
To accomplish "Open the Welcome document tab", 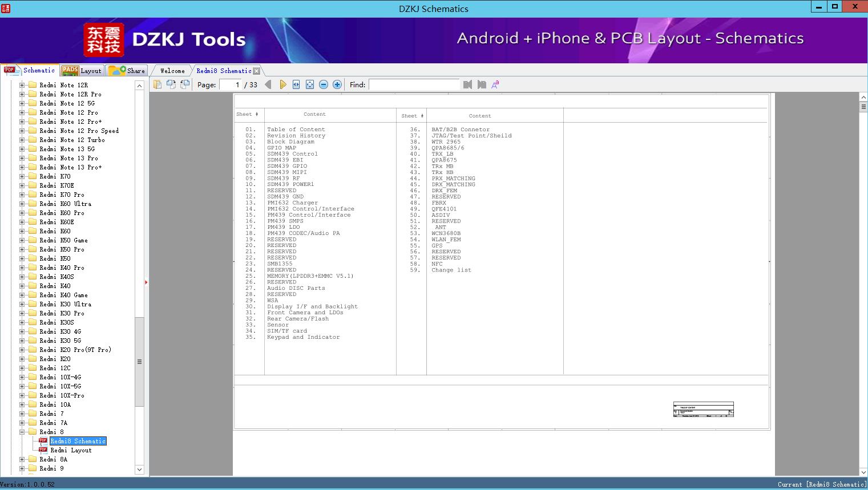I will click(x=172, y=71).
